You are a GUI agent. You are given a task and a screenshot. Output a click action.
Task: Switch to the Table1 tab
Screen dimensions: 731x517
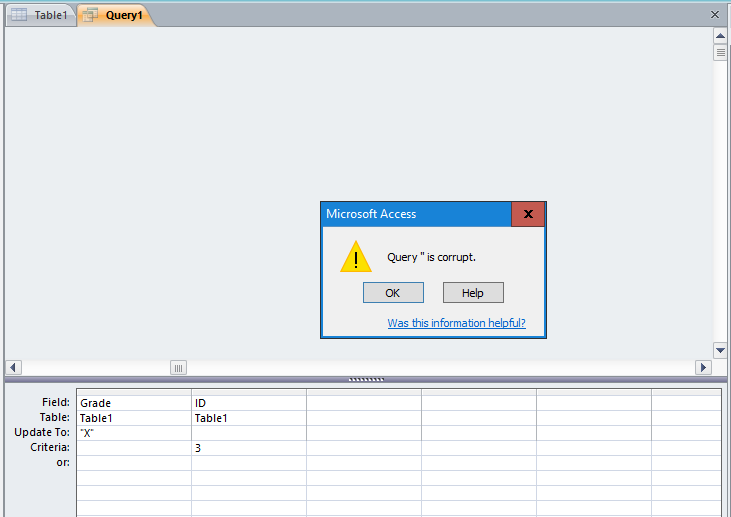pyautogui.click(x=41, y=15)
